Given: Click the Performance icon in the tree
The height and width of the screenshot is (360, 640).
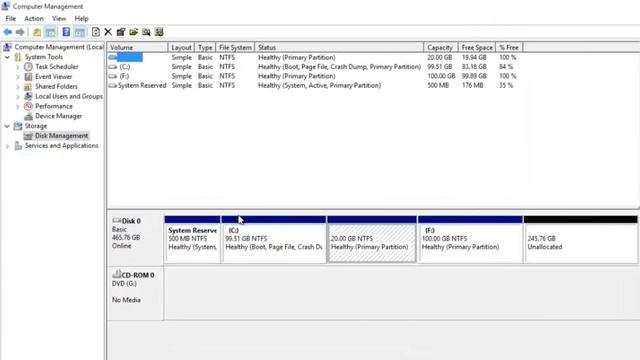Looking at the screenshot, I should [x=28, y=106].
